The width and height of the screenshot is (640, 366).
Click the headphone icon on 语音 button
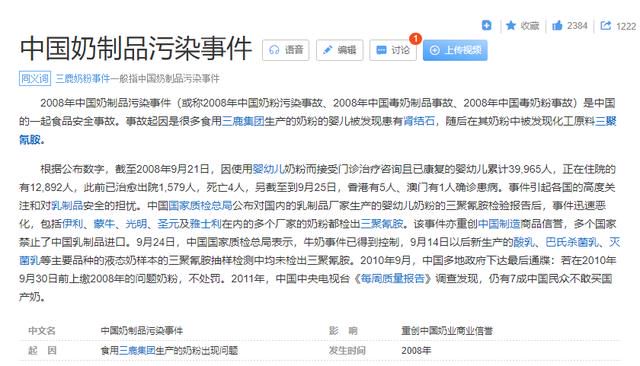coord(274,50)
